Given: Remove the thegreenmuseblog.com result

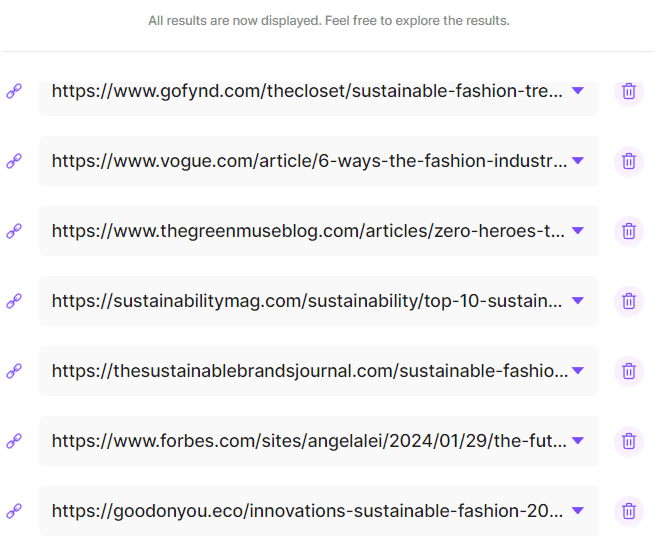Looking at the screenshot, I should (x=628, y=231).
